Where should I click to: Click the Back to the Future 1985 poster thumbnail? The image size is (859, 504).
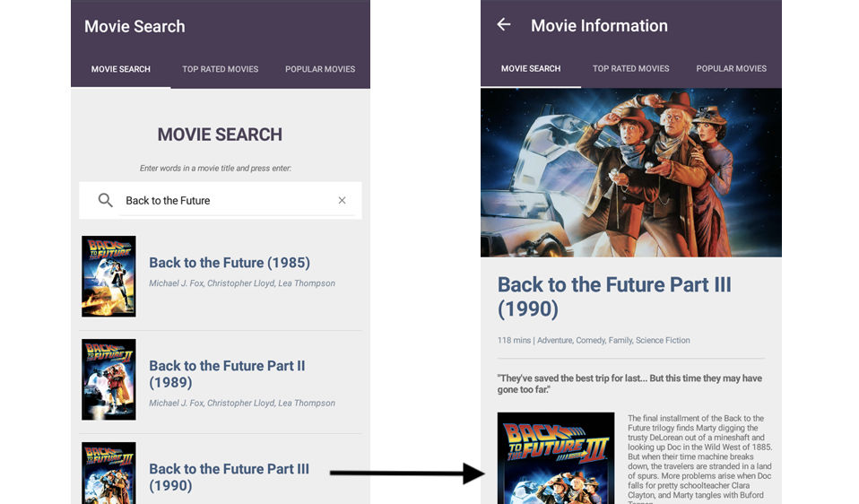108,276
